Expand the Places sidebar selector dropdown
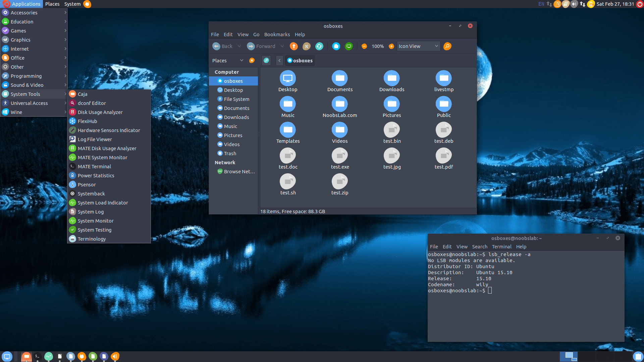The image size is (644, 362). click(x=241, y=60)
